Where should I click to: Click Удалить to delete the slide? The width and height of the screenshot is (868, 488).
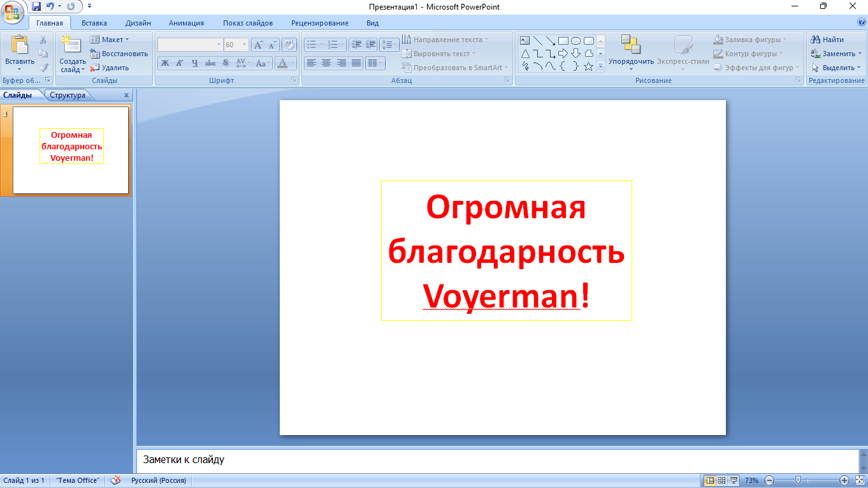[110, 68]
